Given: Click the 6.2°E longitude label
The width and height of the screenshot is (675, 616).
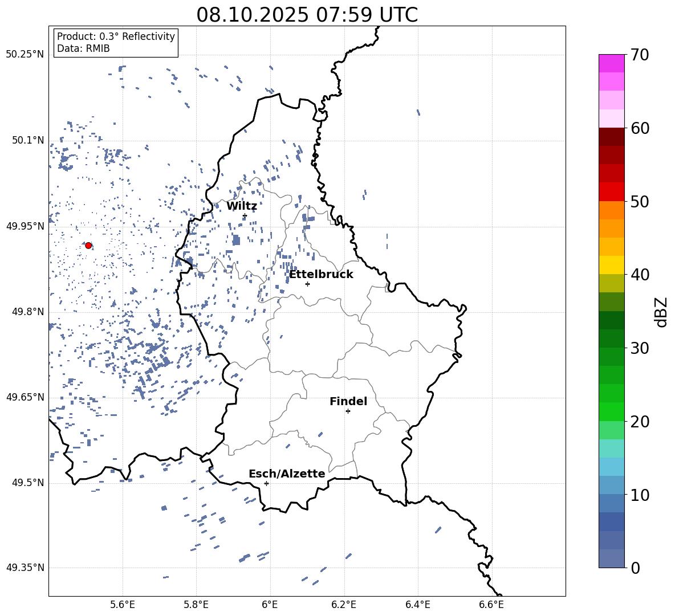Looking at the screenshot, I should [344, 605].
